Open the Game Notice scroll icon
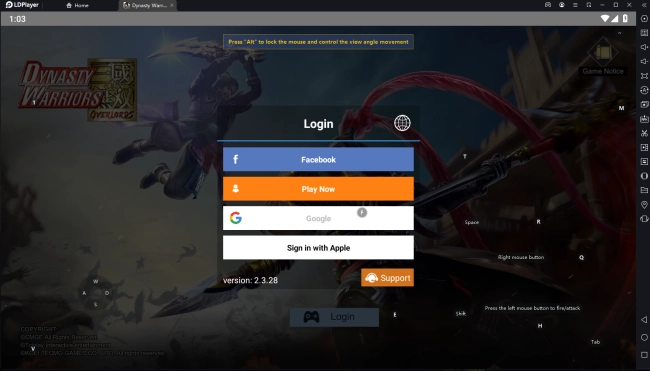 [603, 53]
